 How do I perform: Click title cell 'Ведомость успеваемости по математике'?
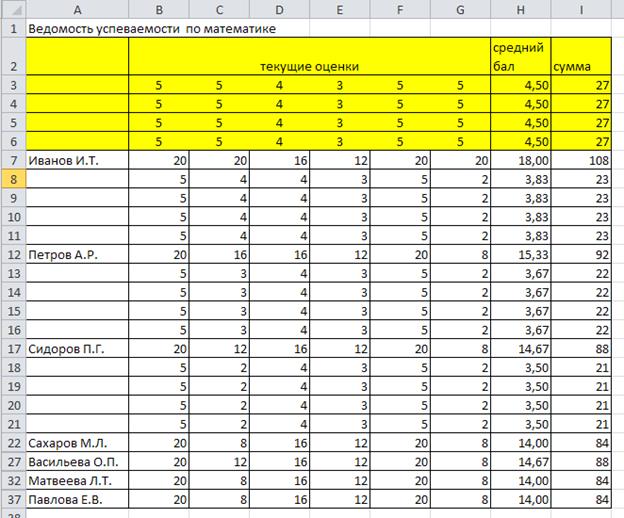coord(152,29)
